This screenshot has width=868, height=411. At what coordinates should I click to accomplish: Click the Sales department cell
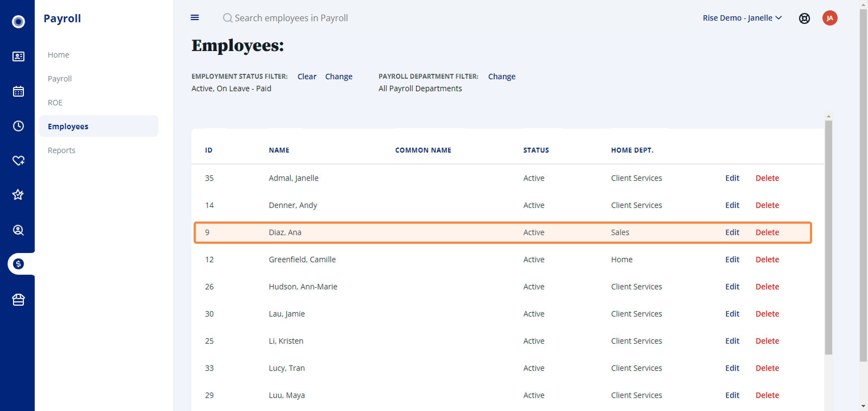(x=620, y=232)
